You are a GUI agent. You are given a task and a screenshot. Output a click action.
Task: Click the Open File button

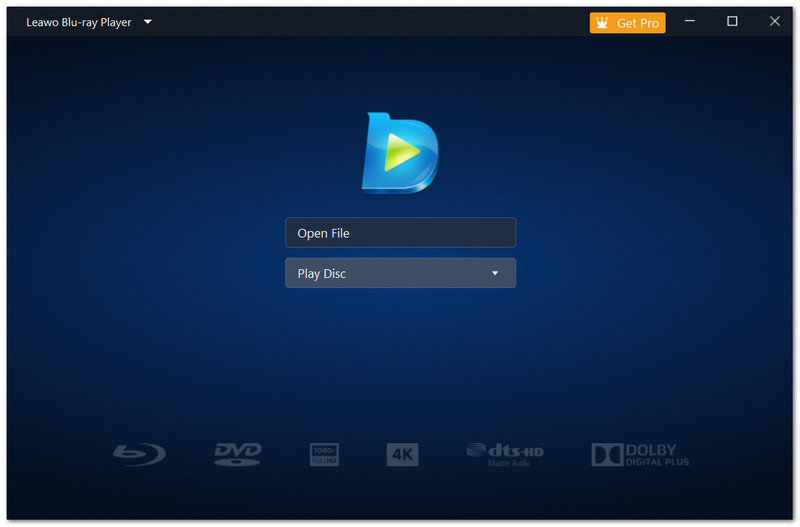click(400, 233)
